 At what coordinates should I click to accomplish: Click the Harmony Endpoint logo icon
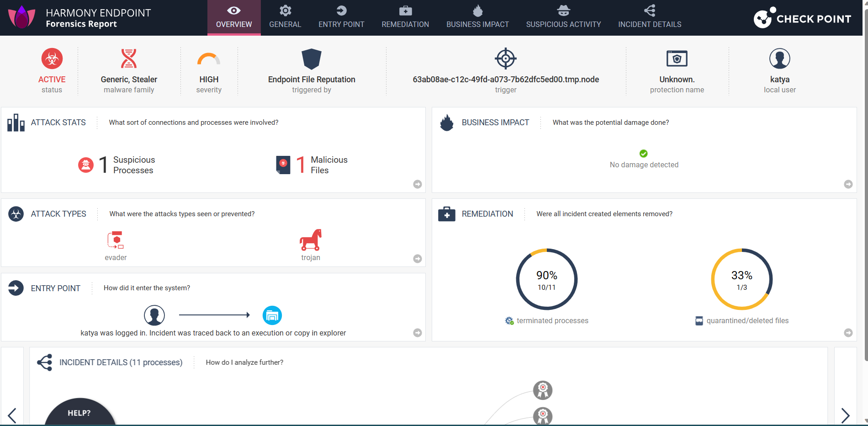coord(22,17)
